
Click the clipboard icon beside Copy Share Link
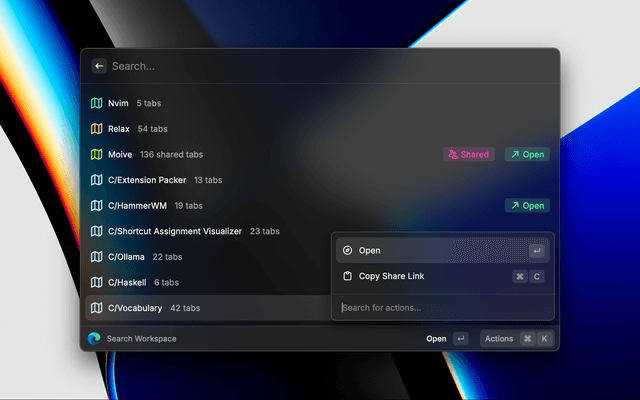[x=347, y=276]
